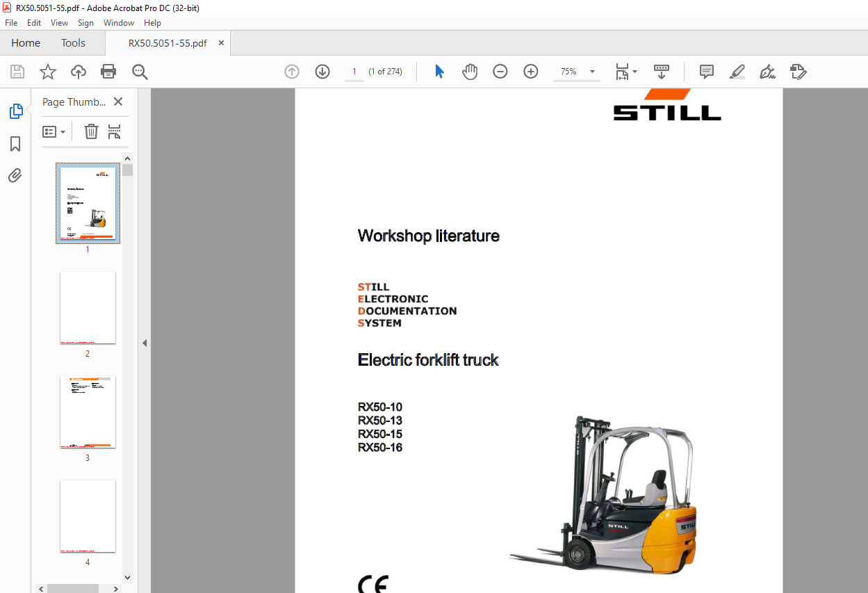
Task: Select page 1 thumbnail
Action: click(x=88, y=204)
